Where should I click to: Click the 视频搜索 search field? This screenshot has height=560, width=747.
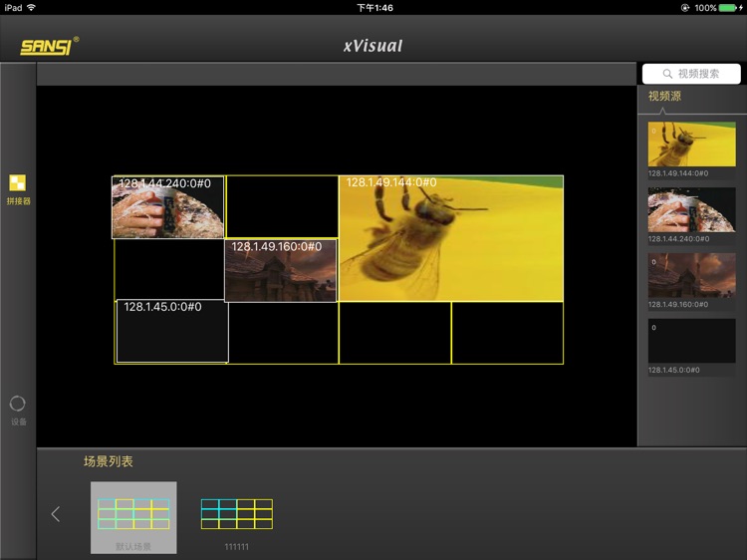[x=691, y=74]
